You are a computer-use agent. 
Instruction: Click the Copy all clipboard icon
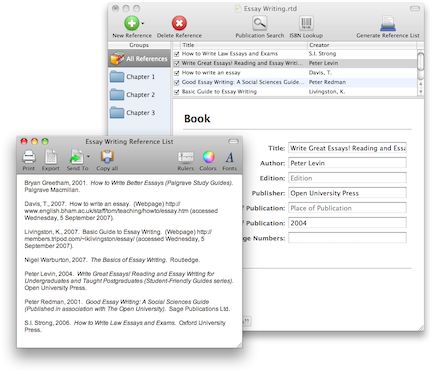point(107,157)
